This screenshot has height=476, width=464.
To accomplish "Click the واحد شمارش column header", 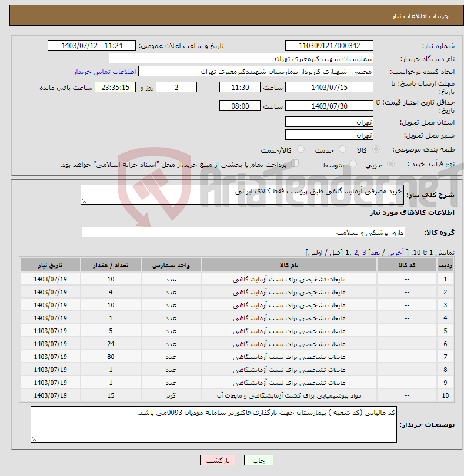I will coord(171,265).
